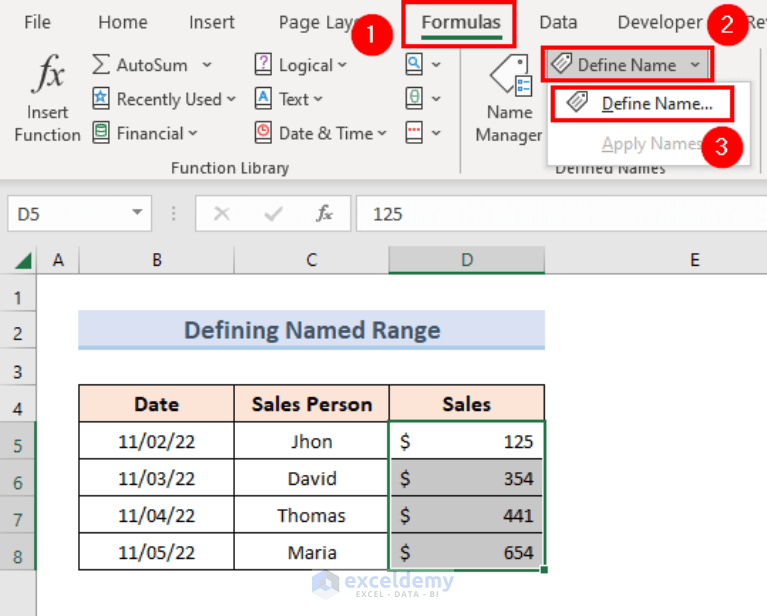Click the cell containing 'Maria'

(312, 552)
